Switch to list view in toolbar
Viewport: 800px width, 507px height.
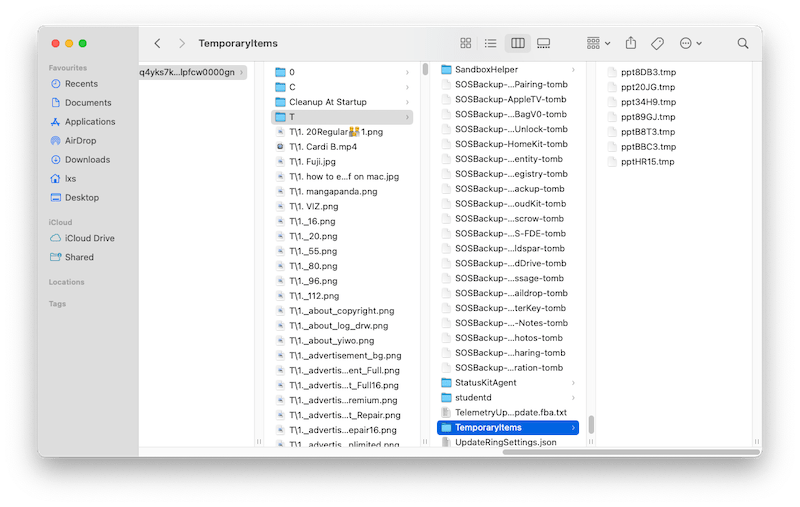(x=491, y=44)
